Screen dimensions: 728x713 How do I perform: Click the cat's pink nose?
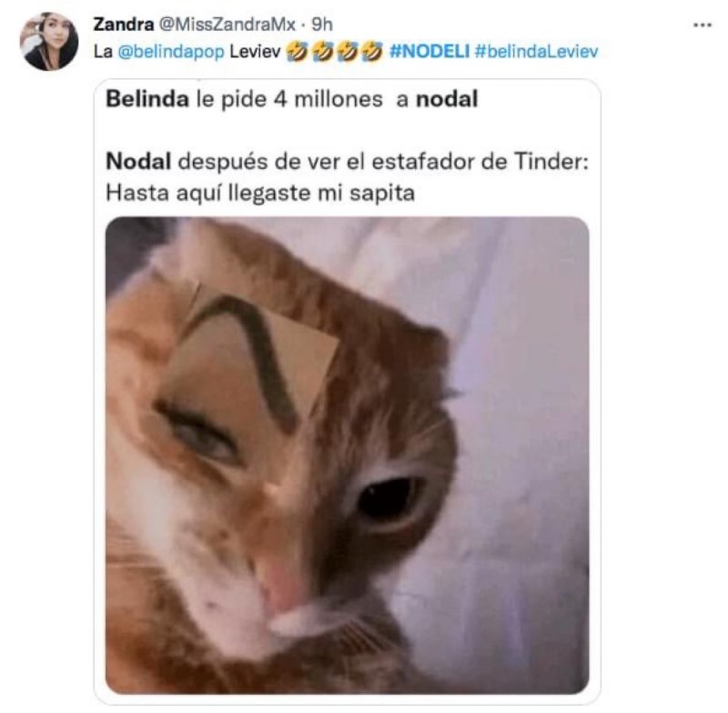(x=283, y=585)
